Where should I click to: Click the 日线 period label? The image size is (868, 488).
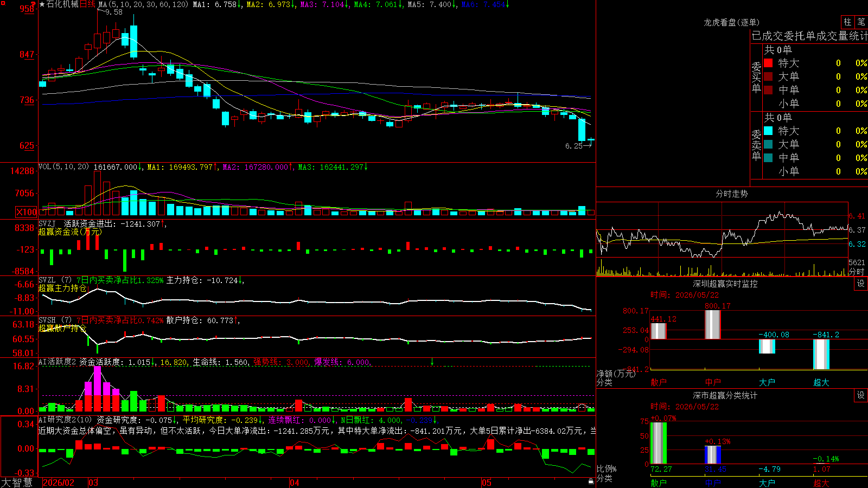pyautogui.click(x=88, y=4)
